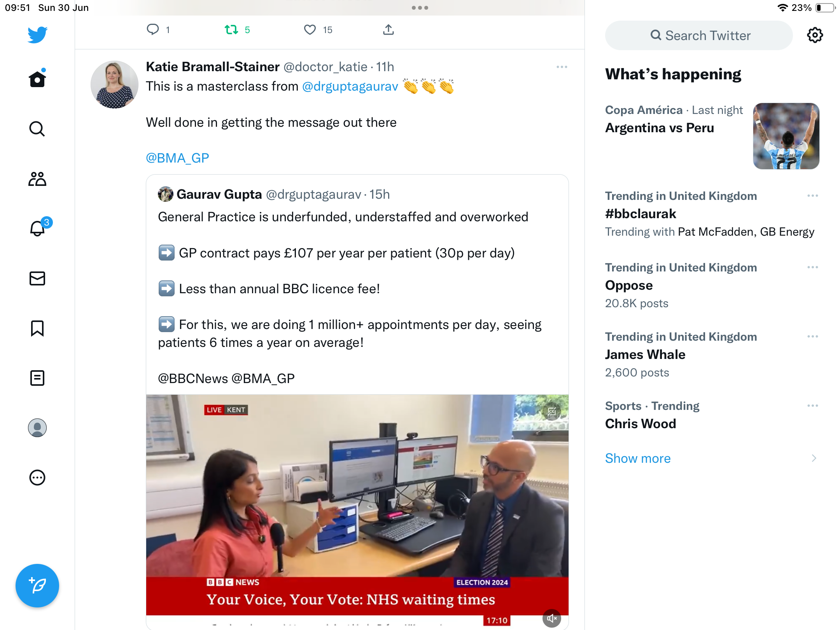The height and width of the screenshot is (630, 840).
Task: Open More circle menu in sidebar
Action: 37,478
